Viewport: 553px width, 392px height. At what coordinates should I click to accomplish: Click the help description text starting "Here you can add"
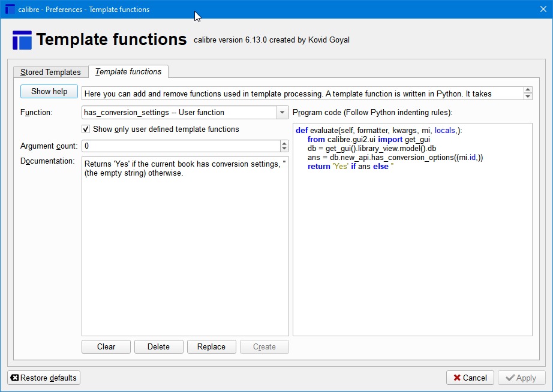tap(288, 94)
